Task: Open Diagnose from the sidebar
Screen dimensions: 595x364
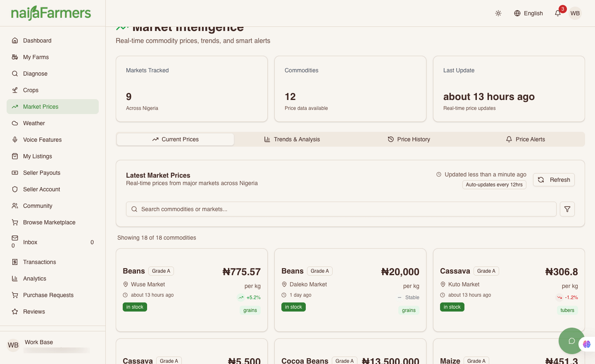Action: (x=35, y=74)
